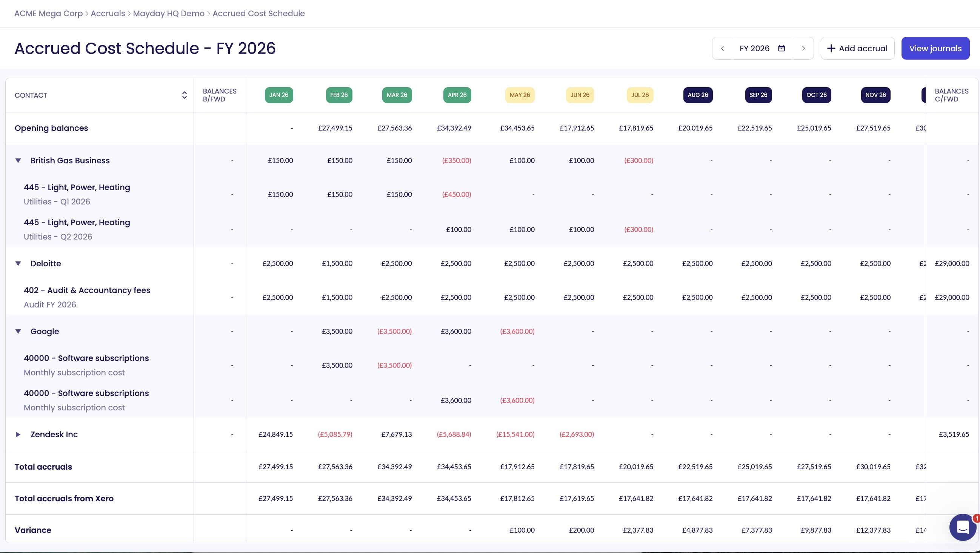The width and height of the screenshot is (980, 553).
Task: Click the Opening balances row label
Action: [51, 128]
